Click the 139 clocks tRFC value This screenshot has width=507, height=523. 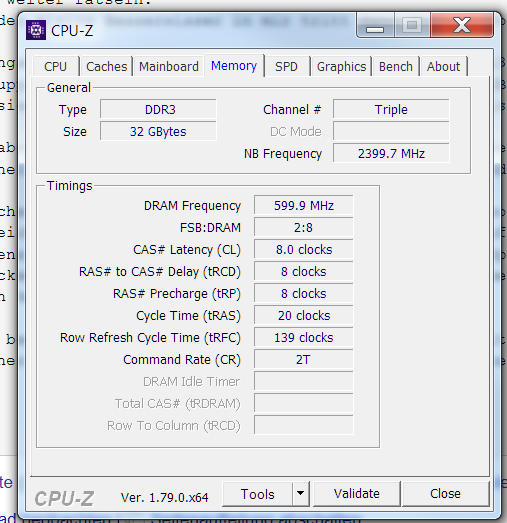304,338
